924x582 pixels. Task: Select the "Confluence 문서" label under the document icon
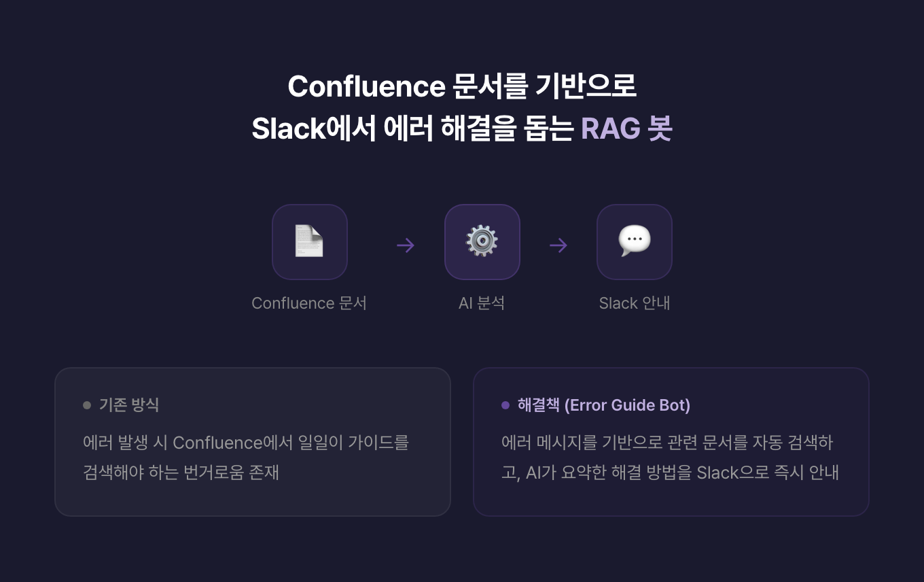[309, 303]
